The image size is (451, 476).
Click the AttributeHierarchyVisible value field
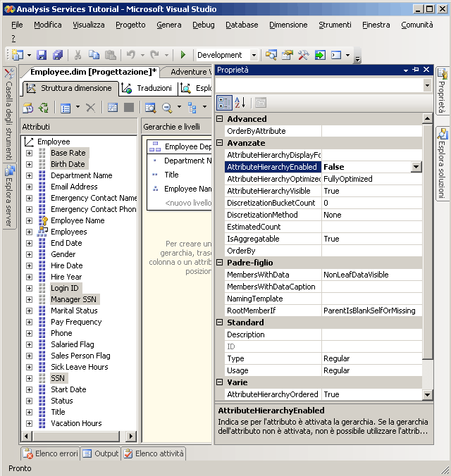coord(371,191)
